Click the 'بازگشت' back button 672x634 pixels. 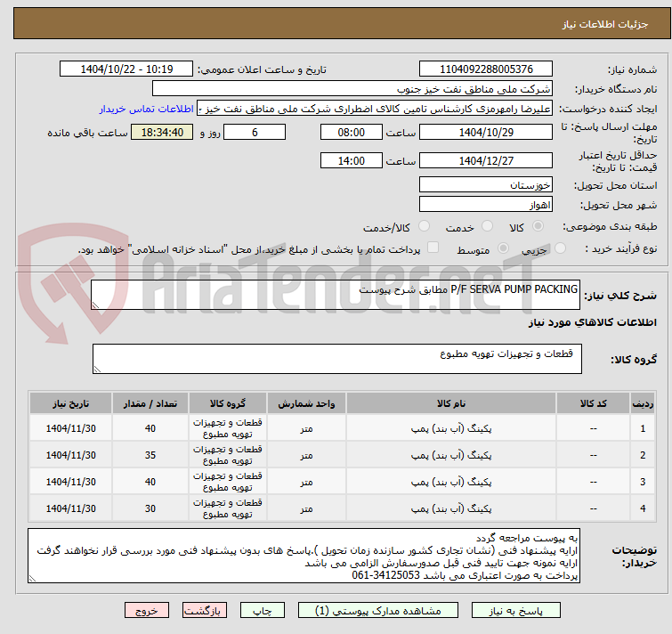(x=205, y=611)
